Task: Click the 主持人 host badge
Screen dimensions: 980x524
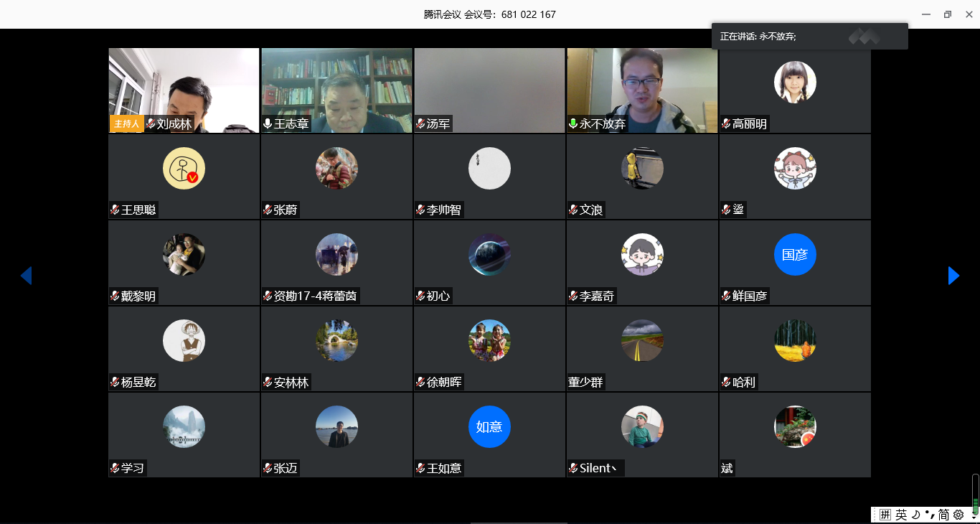Action: tap(126, 123)
